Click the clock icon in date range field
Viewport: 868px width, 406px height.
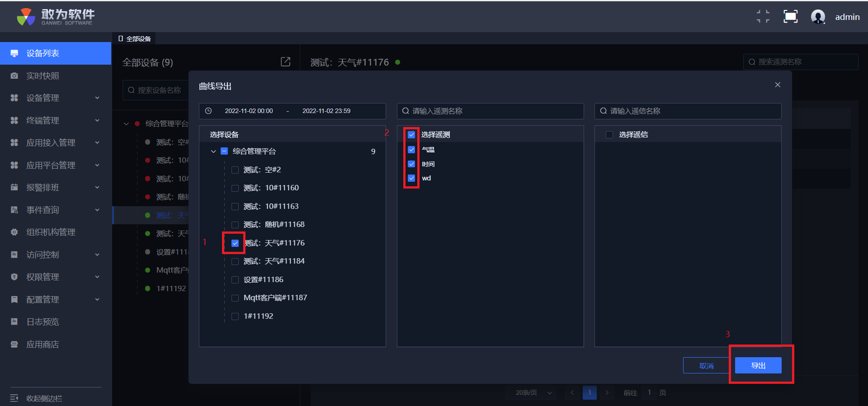click(208, 111)
